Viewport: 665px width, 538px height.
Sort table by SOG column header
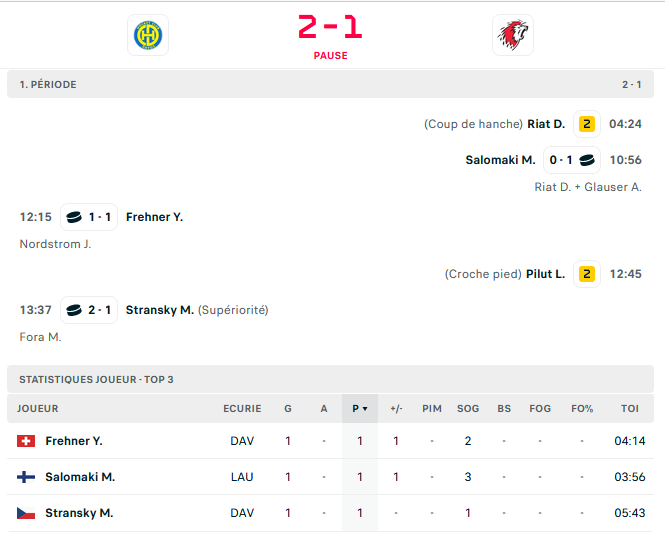[468, 409]
